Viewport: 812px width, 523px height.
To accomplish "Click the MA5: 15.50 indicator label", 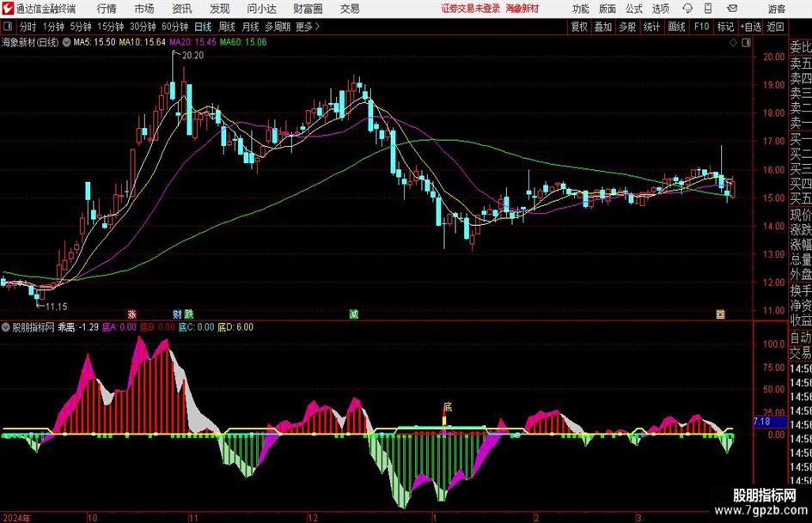I will 95,42.
